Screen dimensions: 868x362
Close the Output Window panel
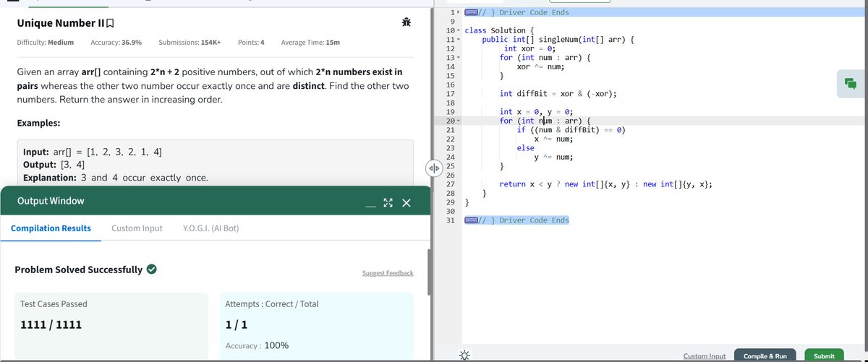coord(406,204)
